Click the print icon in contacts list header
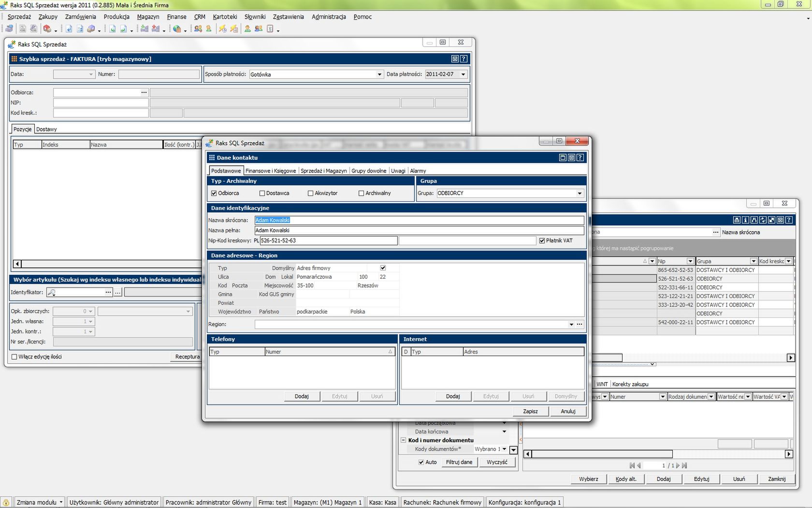The width and height of the screenshot is (812, 508). [737, 220]
